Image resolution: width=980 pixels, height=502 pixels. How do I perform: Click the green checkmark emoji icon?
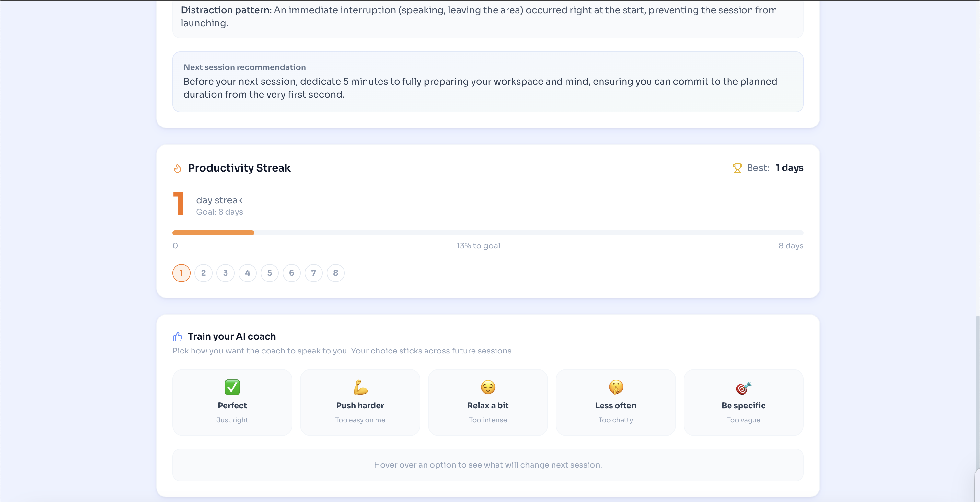232,387
